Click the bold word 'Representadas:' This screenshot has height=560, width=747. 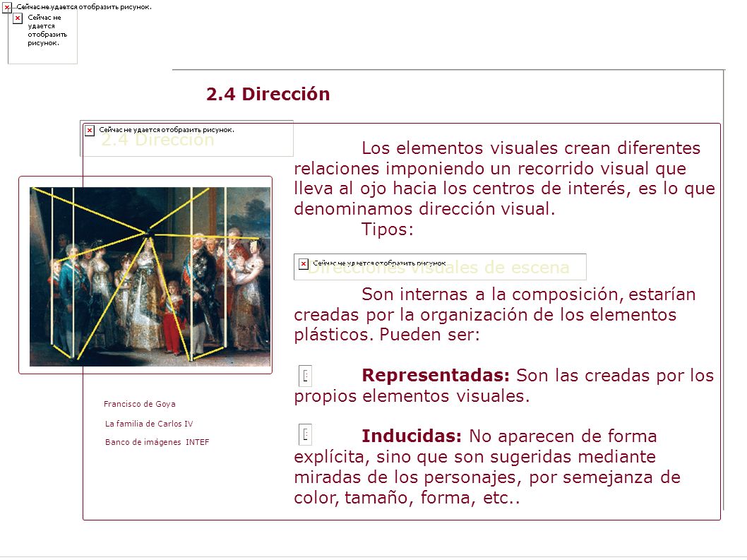click(x=436, y=376)
